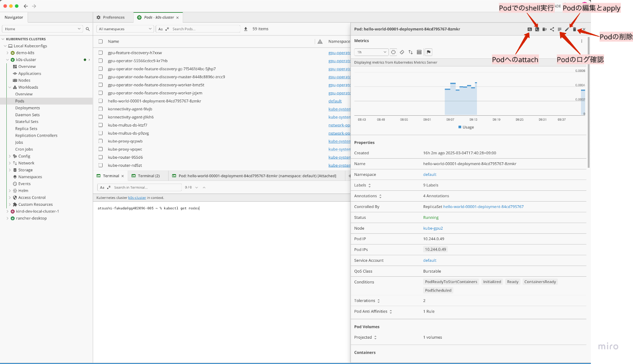The height and width of the screenshot is (364, 633).
Task: Click the pod attach icon in details header
Action: tap(529, 29)
